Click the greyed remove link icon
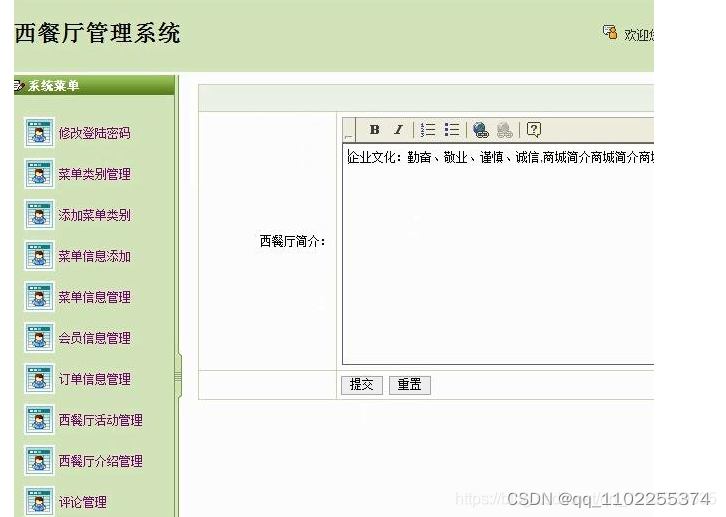 point(504,130)
